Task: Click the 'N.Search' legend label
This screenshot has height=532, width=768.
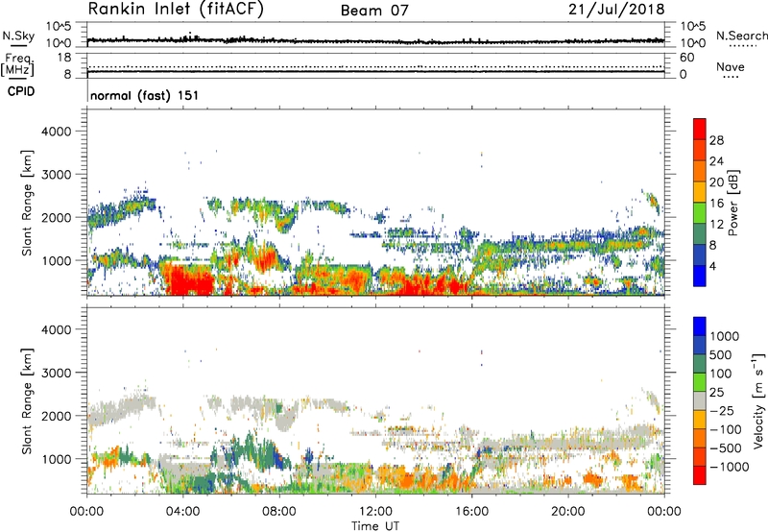Action: pos(742,36)
